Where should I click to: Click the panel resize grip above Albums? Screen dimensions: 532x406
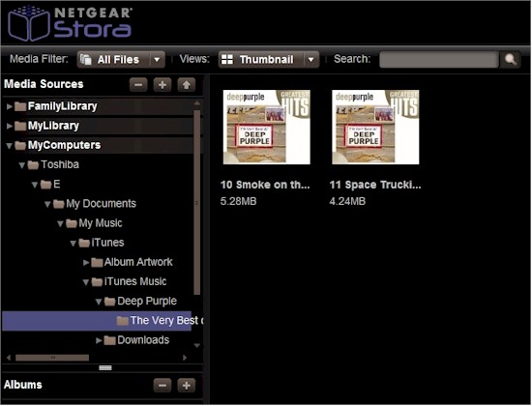pyautogui.click(x=105, y=368)
